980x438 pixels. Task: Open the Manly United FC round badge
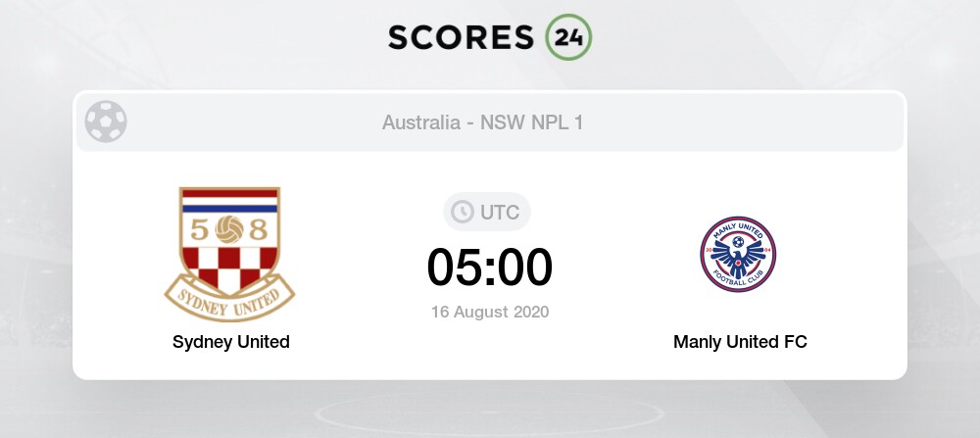[738, 255]
